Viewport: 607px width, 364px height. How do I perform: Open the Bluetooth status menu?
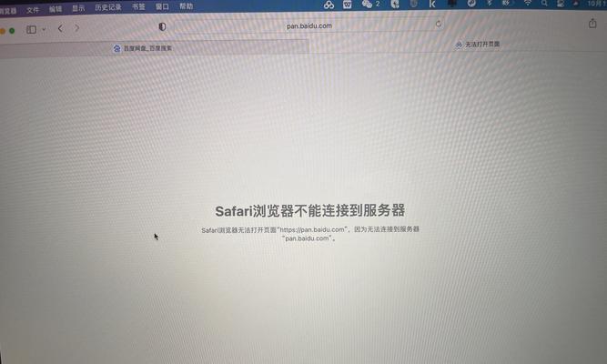point(490,3)
